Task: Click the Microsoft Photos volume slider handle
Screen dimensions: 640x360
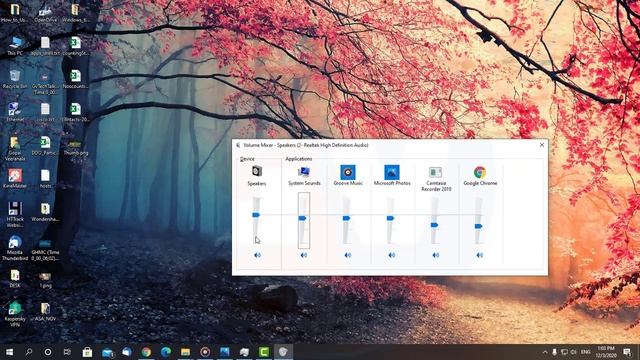Action: (x=391, y=218)
